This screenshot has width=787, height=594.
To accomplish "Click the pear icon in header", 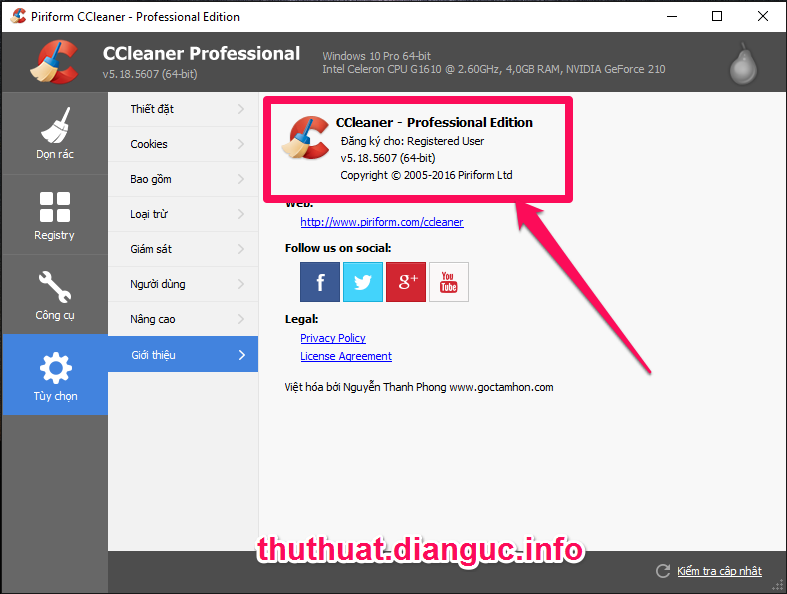I will [743, 64].
